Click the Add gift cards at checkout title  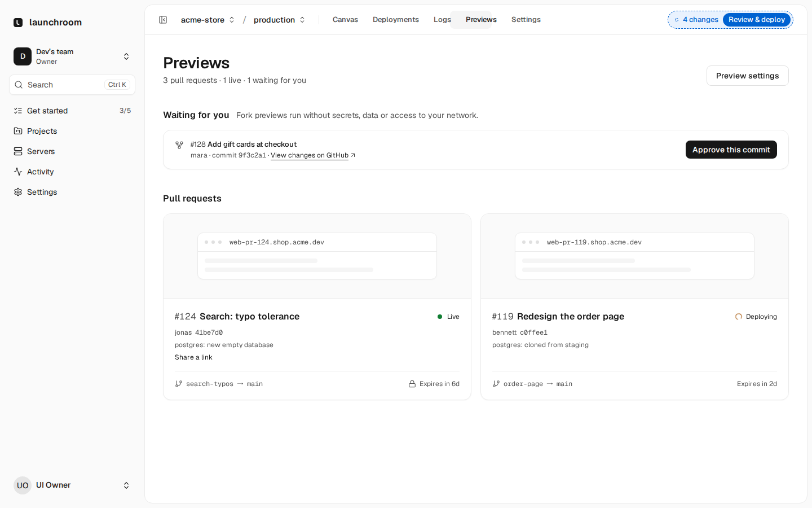(252, 144)
